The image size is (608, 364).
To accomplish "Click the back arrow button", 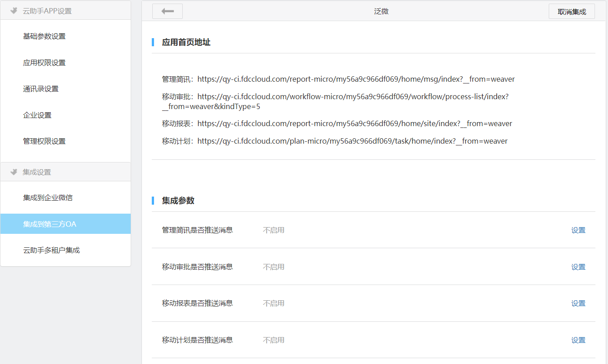I will coord(167,11).
